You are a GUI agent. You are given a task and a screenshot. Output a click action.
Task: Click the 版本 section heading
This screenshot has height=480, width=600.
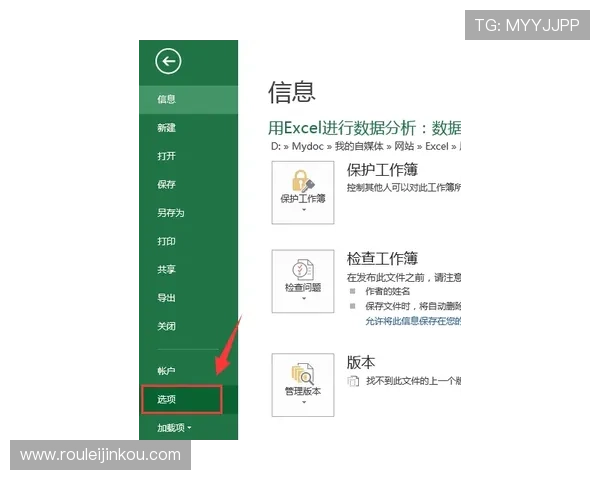pyautogui.click(x=360, y=362)
